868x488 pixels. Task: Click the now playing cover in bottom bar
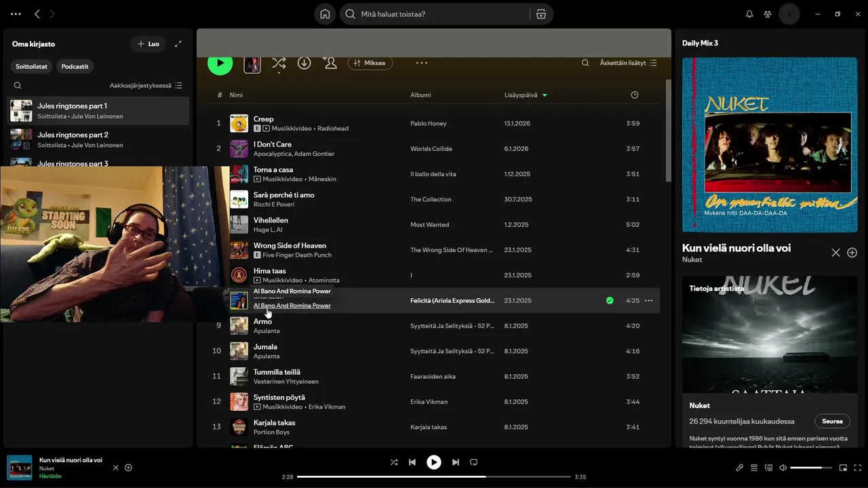(20, 468)
